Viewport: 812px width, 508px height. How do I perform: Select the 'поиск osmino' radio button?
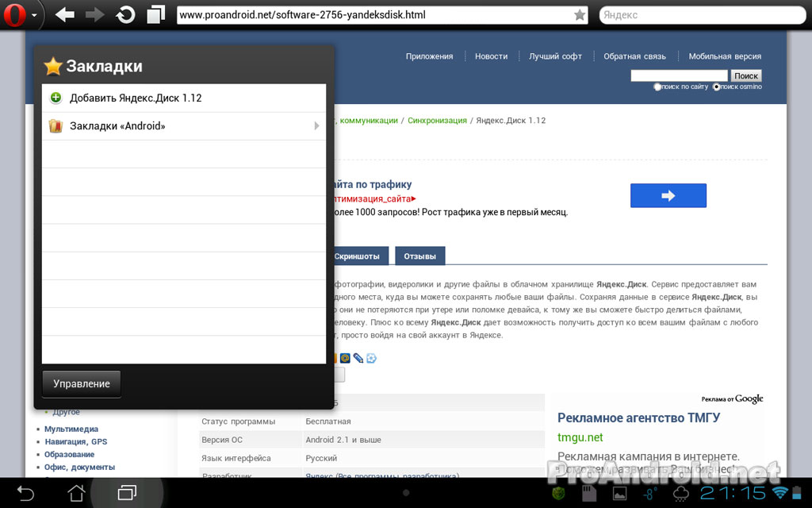click(x=717, y=87)
